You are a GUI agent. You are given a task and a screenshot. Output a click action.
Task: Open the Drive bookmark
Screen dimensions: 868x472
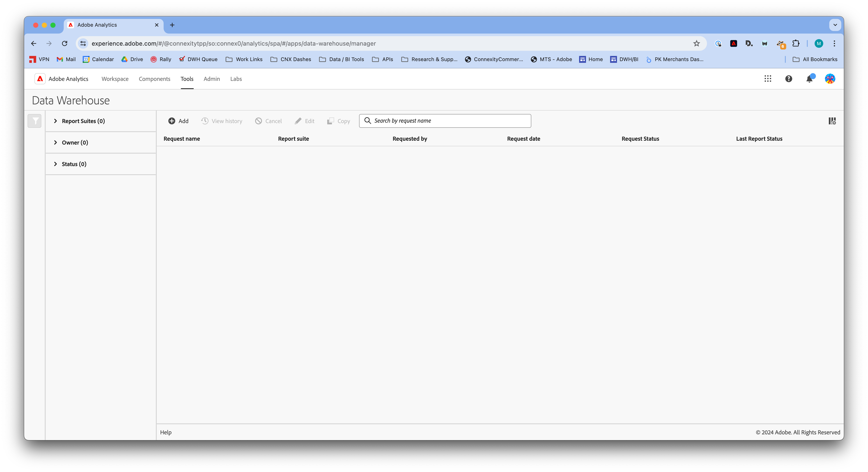(x=132, y=59)
